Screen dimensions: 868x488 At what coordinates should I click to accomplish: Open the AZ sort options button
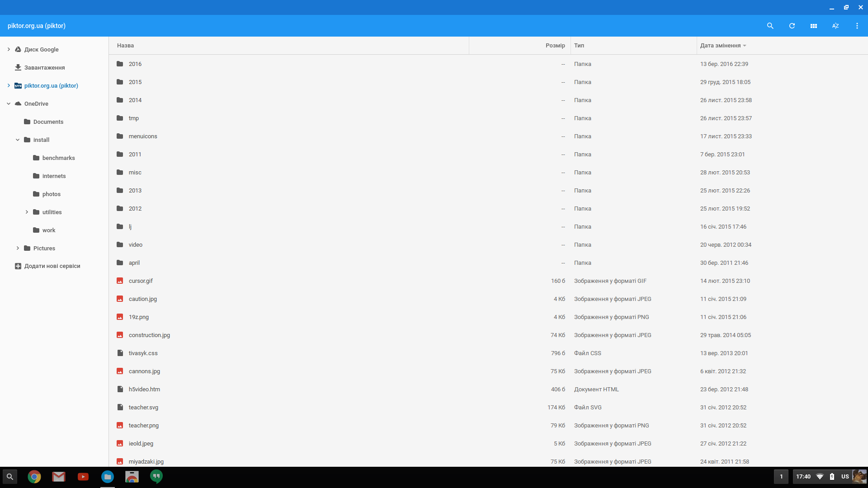(835, 26)
